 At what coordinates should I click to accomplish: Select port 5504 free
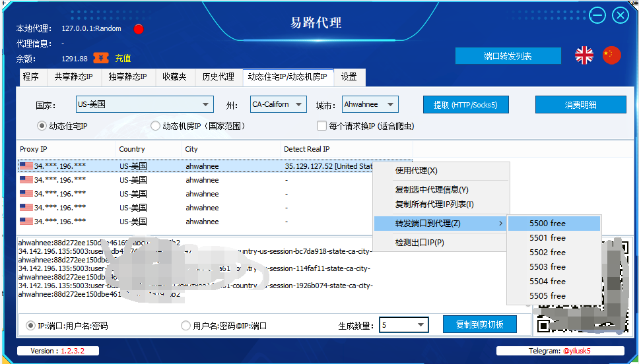[555, 282]
